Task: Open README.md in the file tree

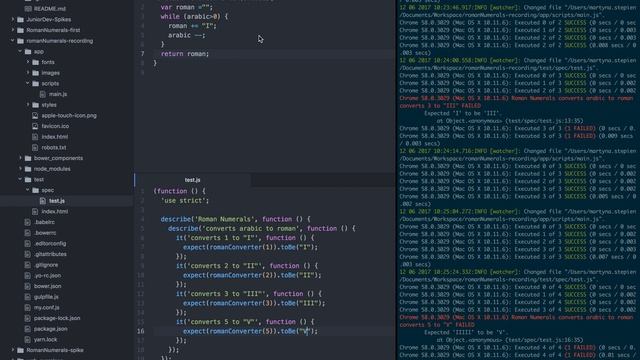Action: click(49, 9)
